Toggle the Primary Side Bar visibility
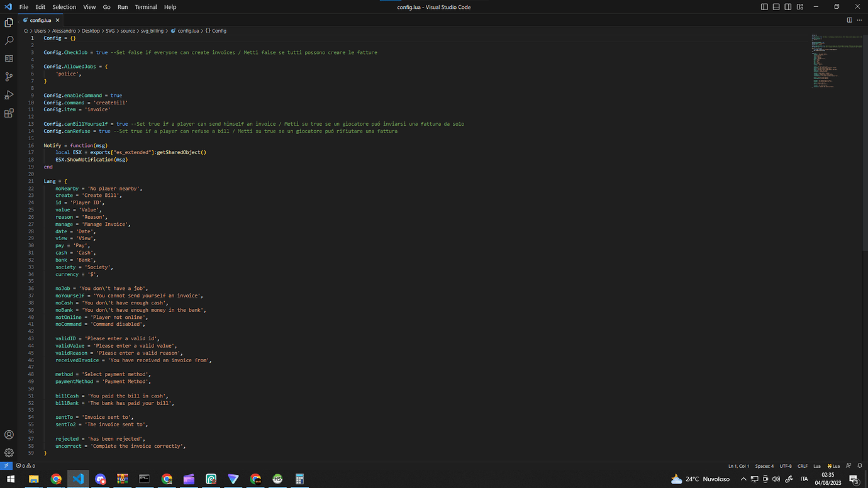 764,6
